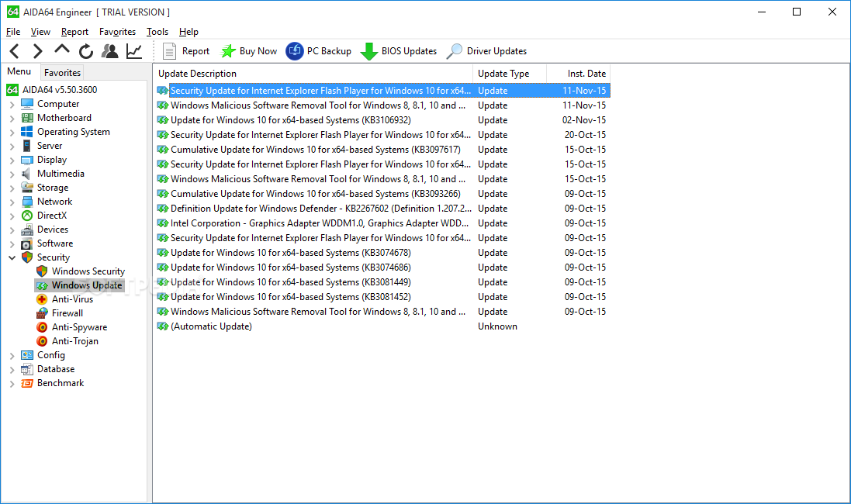Open the Windows Security shield icon
This screenshot has height=504, width=851.
(42, 271)
